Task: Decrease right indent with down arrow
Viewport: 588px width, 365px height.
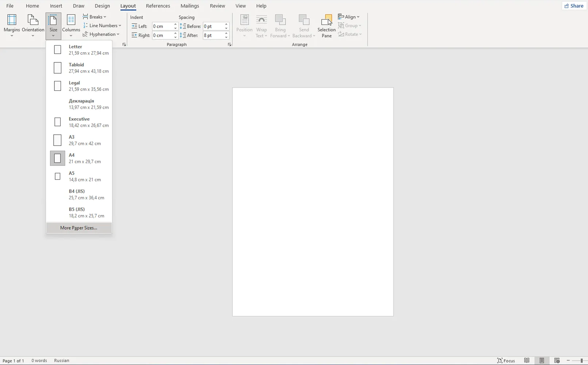Action: pyautogui.click(x=175, y=37)
